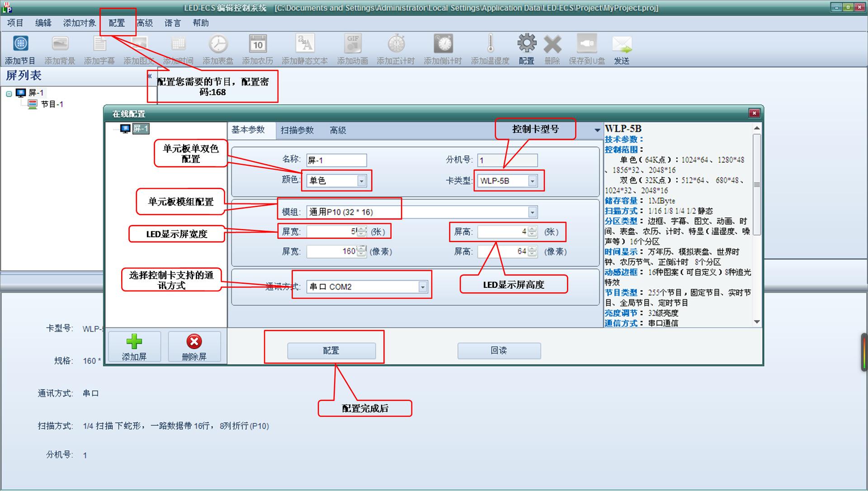
Task: Click the 发送 send icon
Action: coord(622,45)
